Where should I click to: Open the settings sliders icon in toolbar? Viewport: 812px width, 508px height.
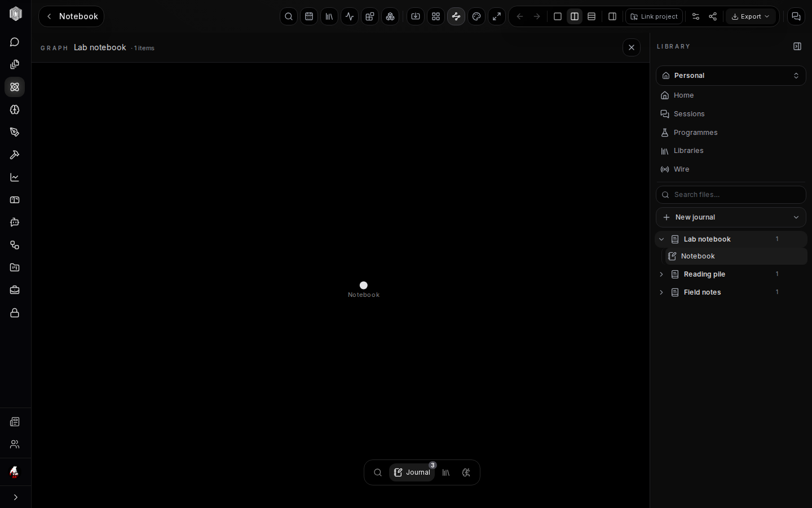click(x=696, y=16)
